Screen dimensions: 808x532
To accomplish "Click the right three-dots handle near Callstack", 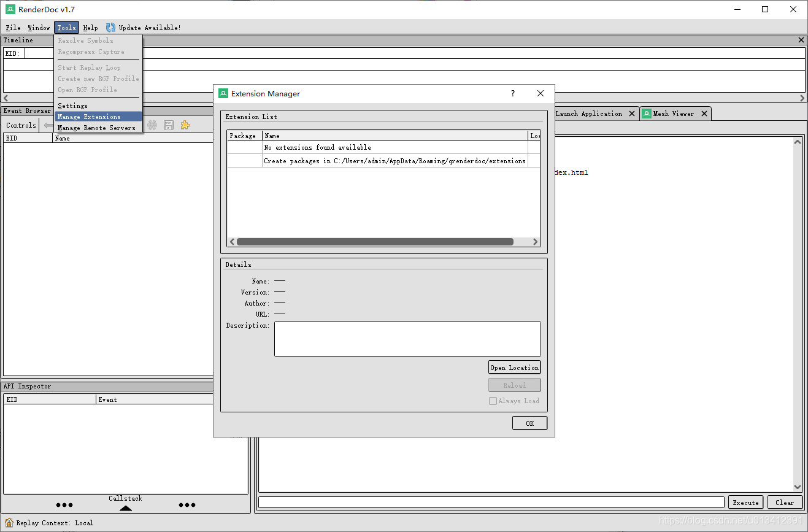I will [187, 505].
